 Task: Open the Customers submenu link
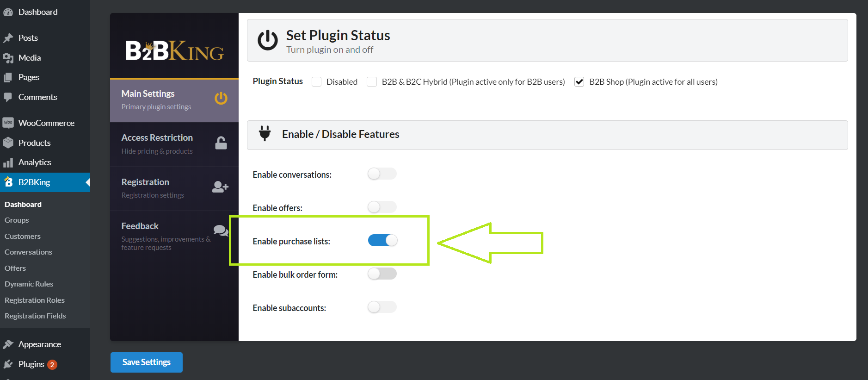[23, 237]
